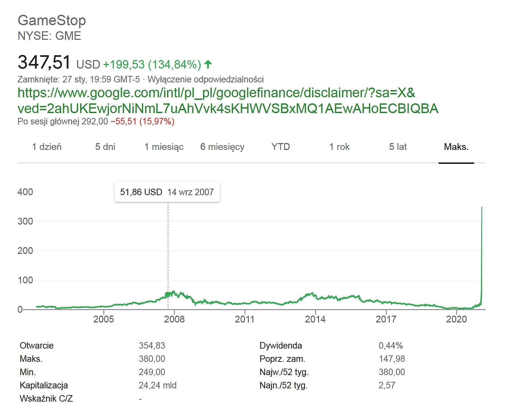Click the 'Kapitalizacja' label

[44, 385]
